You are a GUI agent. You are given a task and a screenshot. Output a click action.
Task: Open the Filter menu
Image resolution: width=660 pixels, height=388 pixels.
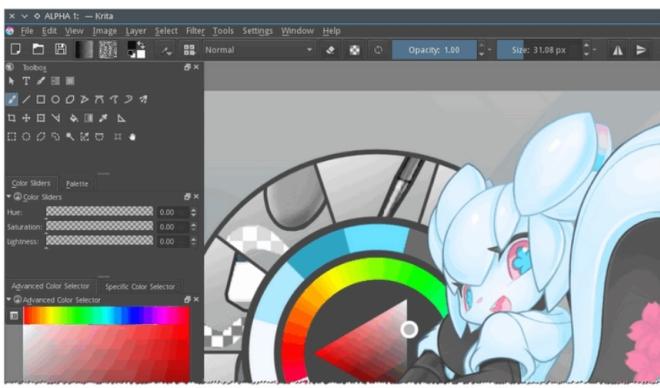(195, 31)
